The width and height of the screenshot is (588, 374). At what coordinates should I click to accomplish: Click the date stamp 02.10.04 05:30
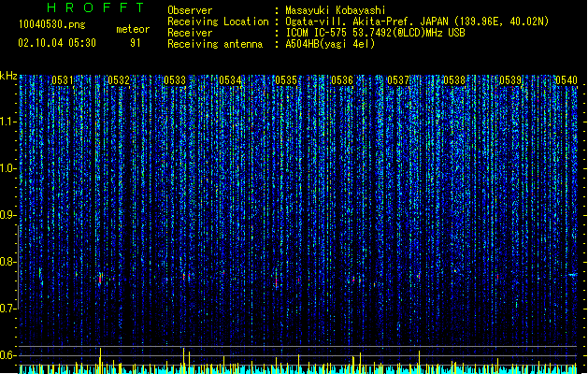(57, 43)
